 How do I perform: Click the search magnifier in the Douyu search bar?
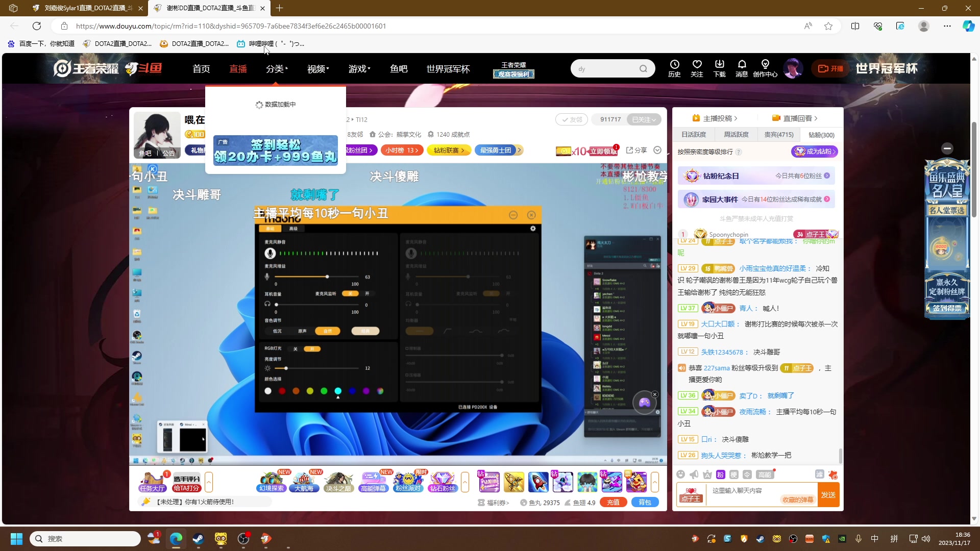click(x=644, y=68)
